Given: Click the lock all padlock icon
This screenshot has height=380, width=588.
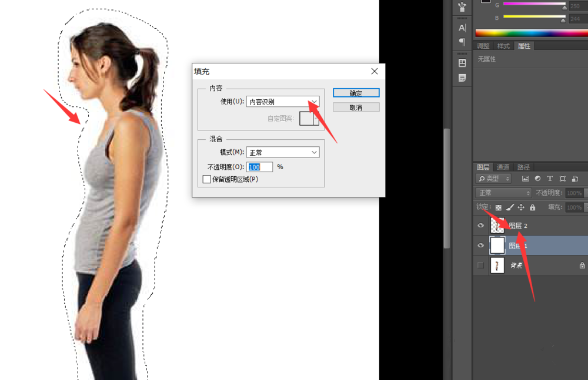Looking at the screenshot, I should click(x=532, y=207).
